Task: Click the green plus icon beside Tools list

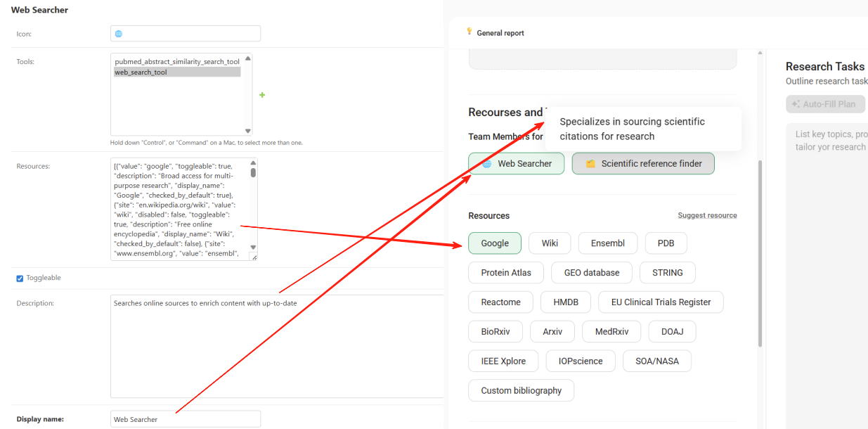Action: click(x=262, y=95)
